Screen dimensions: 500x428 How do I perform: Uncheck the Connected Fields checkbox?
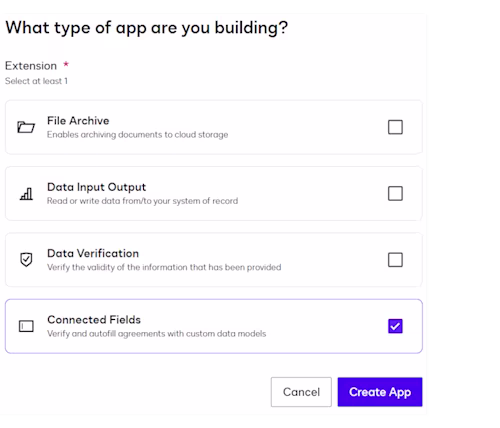tap(395, 326)
